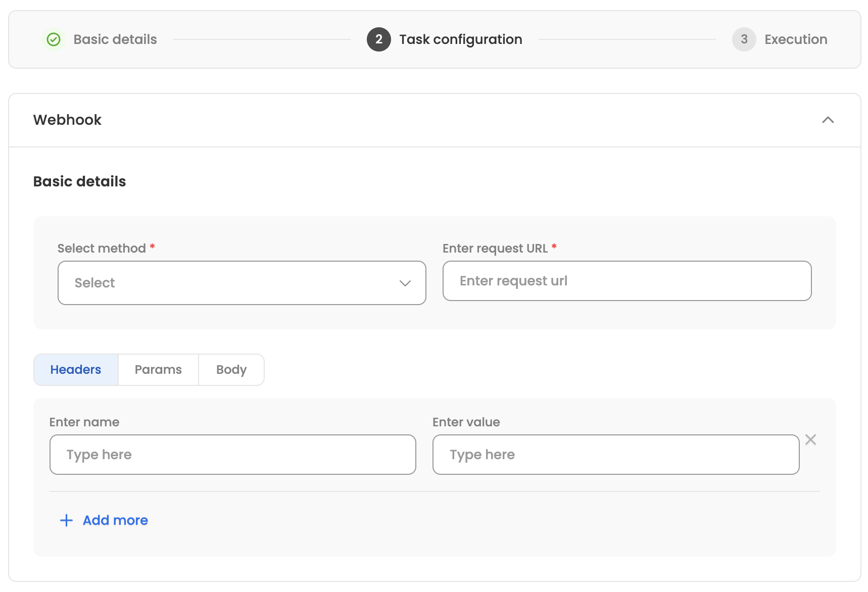Click the plus icon beside Add more
The height and width of the screenshot is (592, 868).
[66, 520]
